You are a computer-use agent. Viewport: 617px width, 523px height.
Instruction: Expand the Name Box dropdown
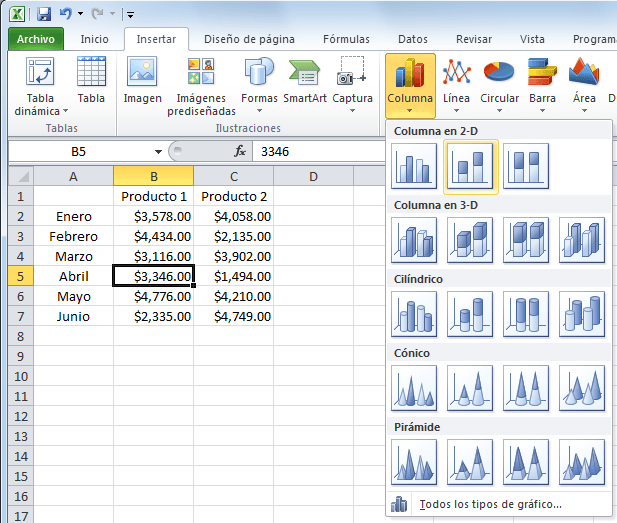158,152
